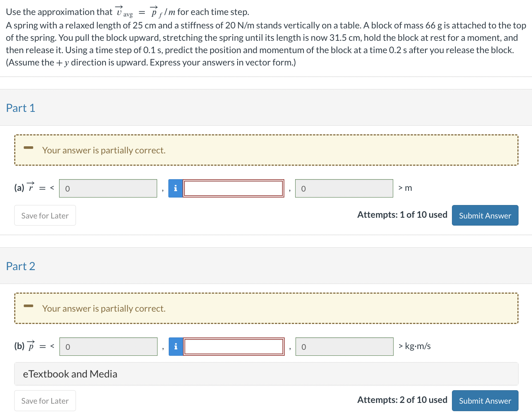Click the Part 2 section header

20,266
